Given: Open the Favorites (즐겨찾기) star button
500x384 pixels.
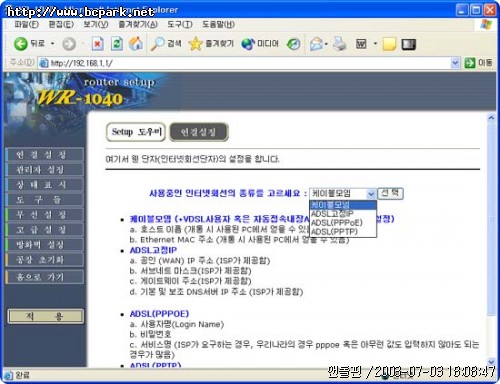Looking at the screenshot, I should (x=211, y=44).
